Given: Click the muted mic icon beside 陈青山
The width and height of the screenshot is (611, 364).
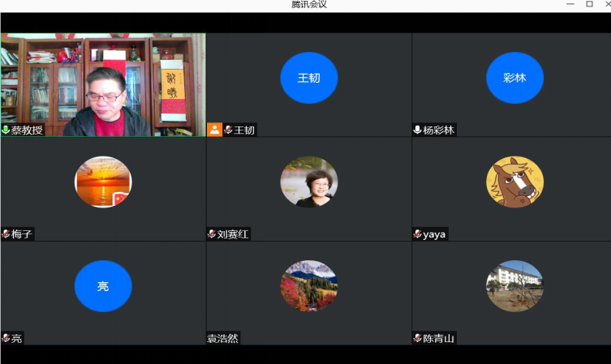Looking at the screenshot, I should [x=417, y=339].
